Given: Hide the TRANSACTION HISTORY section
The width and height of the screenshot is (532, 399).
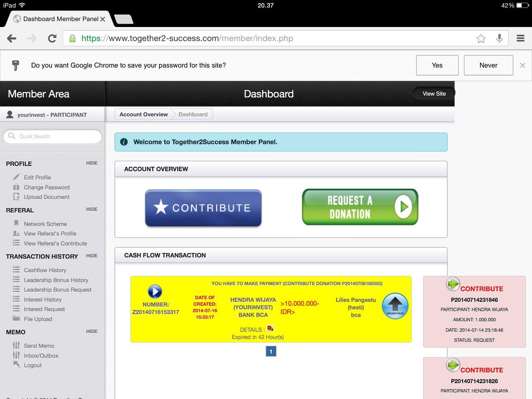Looking at the screenshot, I should (x=92, y=256).
